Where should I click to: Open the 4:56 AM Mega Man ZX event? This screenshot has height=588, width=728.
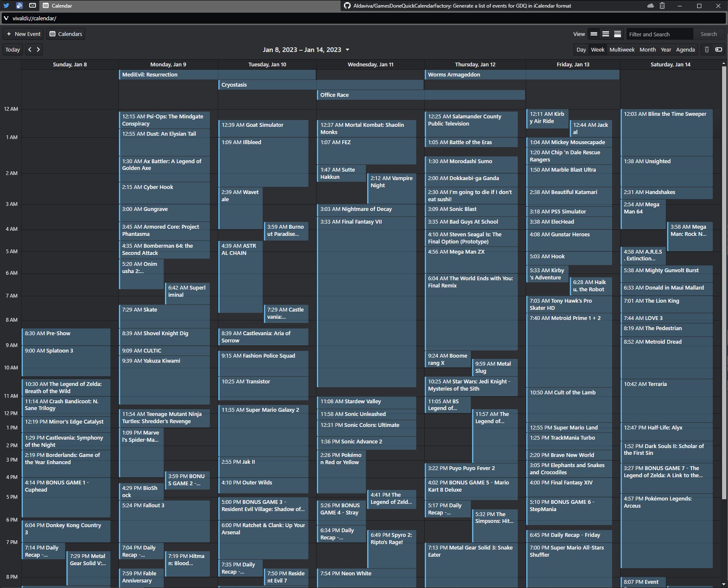click(x=471, y=260)
